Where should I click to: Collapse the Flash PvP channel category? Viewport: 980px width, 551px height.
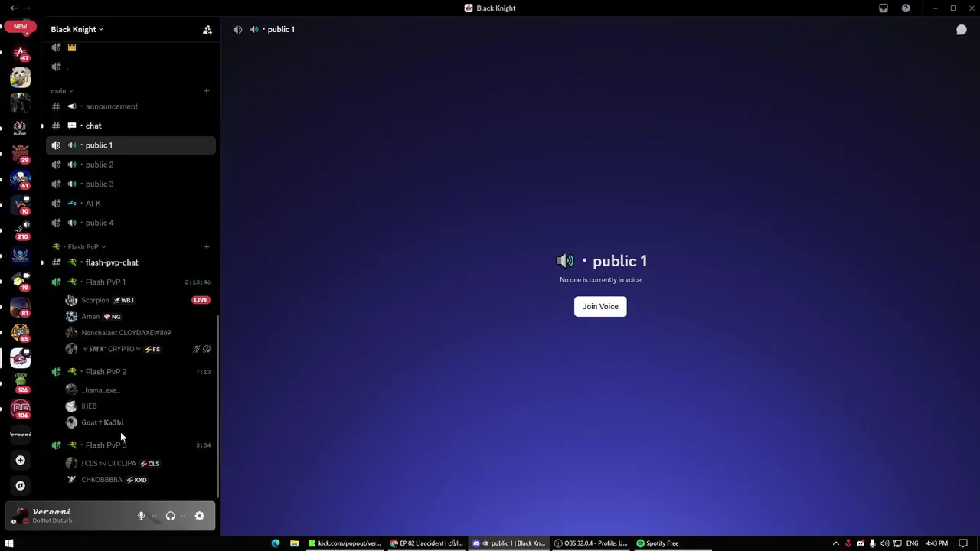click(79, 247)
